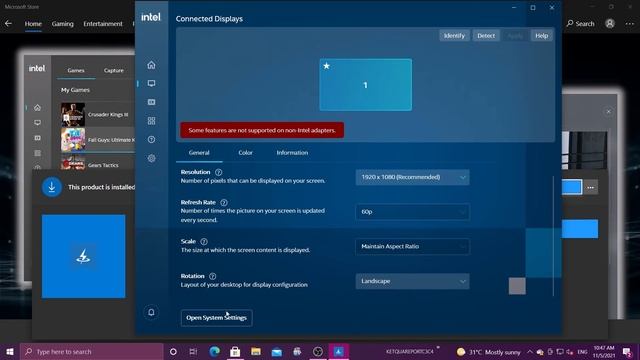This screenshot has height=360, width=640.
Task: Open Mail app from taskbar
Action: click(x=277, y=351)
